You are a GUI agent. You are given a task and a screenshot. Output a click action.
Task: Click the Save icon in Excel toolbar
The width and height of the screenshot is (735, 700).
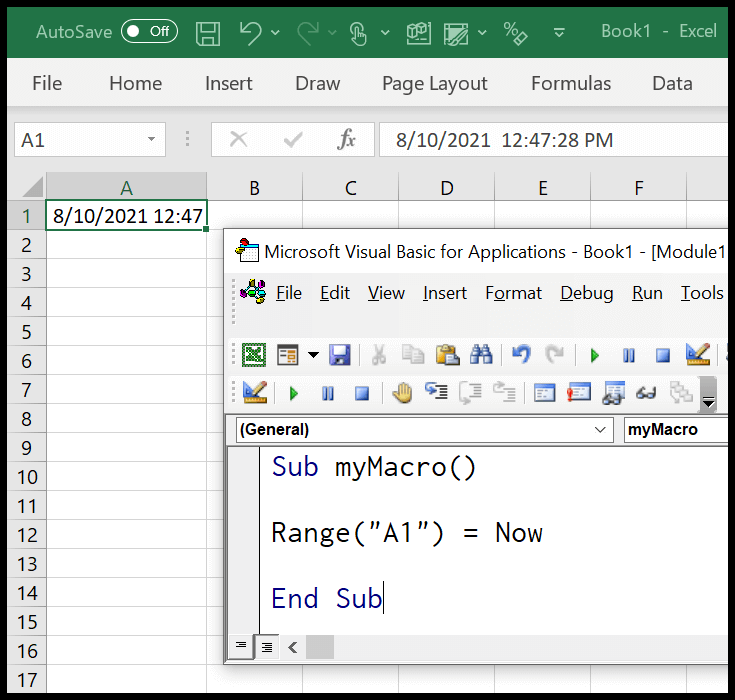208,33
